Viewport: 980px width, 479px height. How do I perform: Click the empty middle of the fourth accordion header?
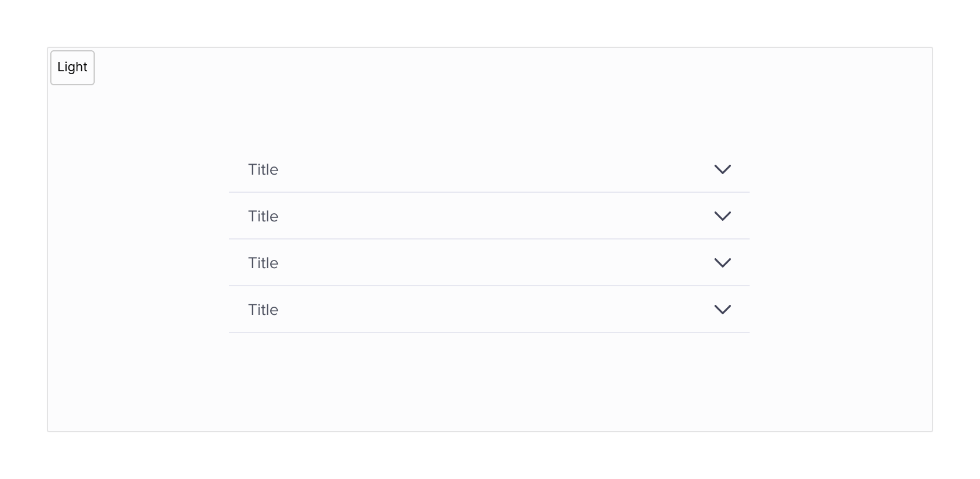(489, 310)
